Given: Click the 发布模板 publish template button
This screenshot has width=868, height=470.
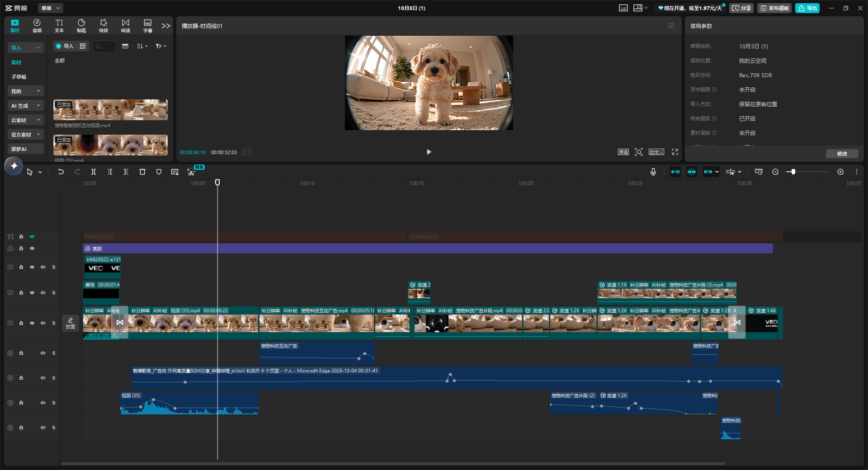Looking at the screenshot, I should coord(774,8).
